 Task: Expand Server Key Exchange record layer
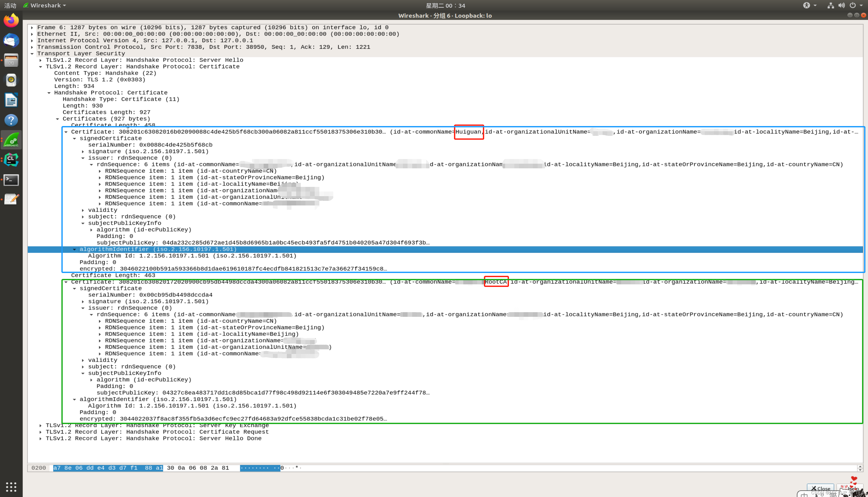click(x=41, y=426)
